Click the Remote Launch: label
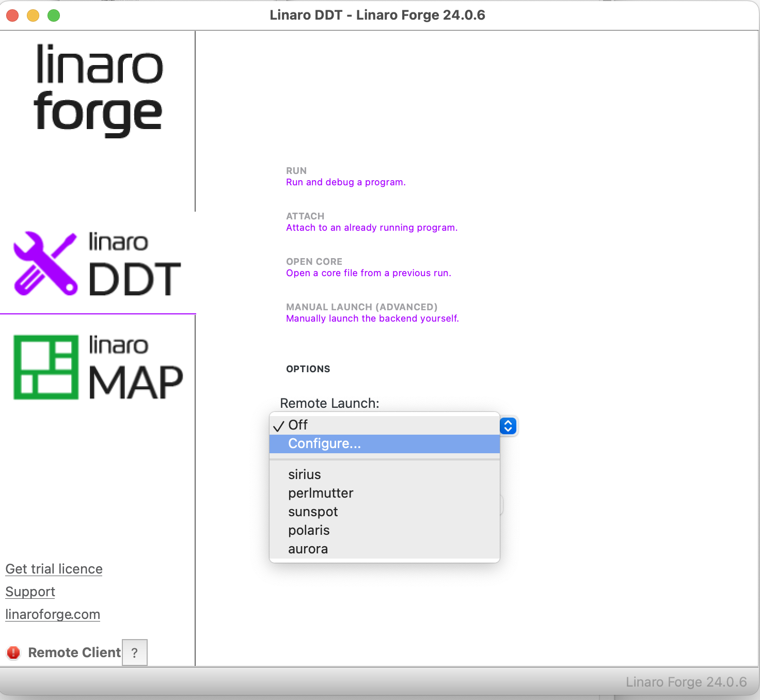This screenshot has width=760, height=700. click(329, 403)
